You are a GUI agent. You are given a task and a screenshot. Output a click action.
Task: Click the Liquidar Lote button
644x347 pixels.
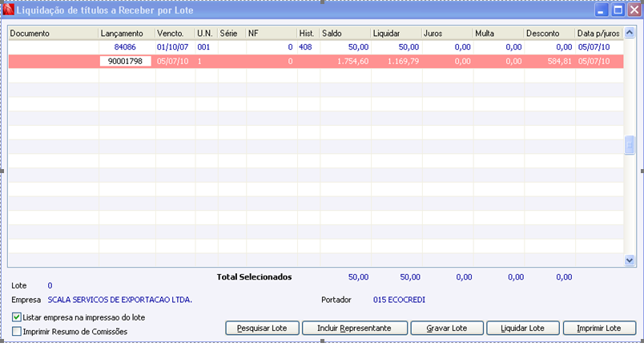point(523,328)
